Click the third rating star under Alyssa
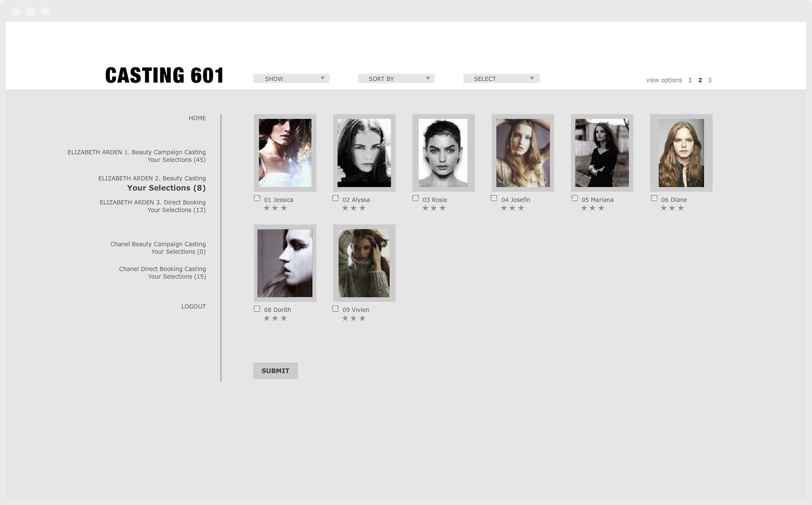This screenshot has height=505, width=812. coord(362,208)
